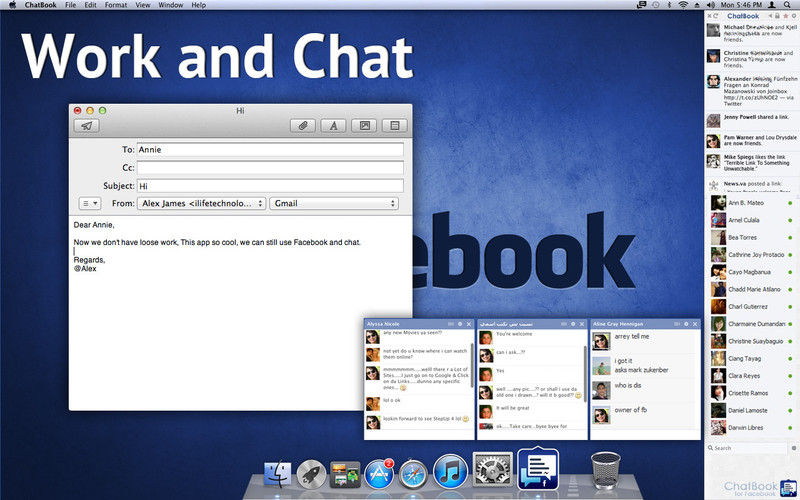Open the Window menu
Image resolution: width=800 pixels, height=500 pixels.
coord(170,5)
